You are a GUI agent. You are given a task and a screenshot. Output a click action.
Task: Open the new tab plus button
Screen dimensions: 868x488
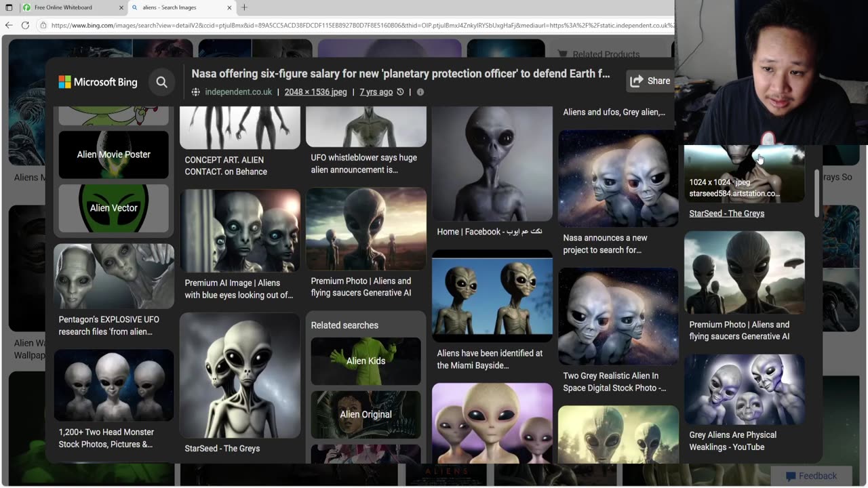(244, 7)
